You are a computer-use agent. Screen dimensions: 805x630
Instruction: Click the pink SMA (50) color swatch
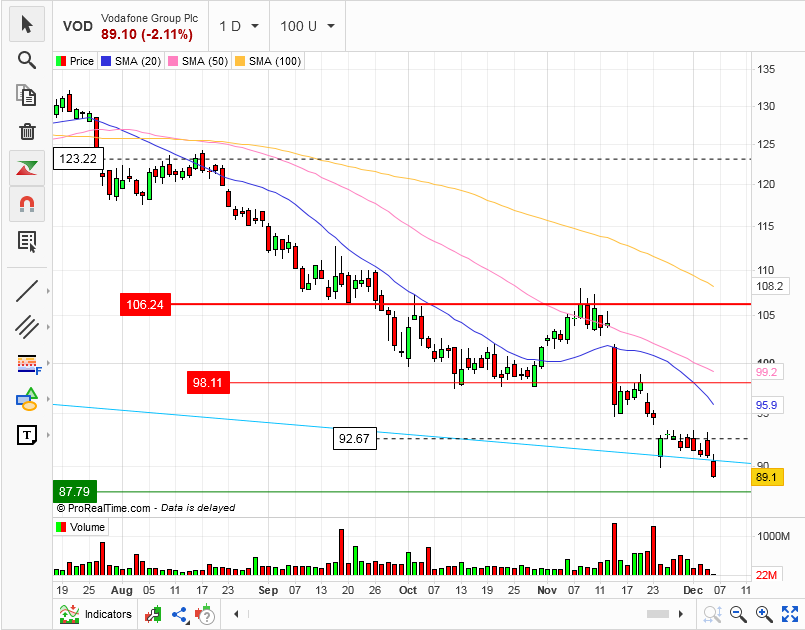coord(173,61)
